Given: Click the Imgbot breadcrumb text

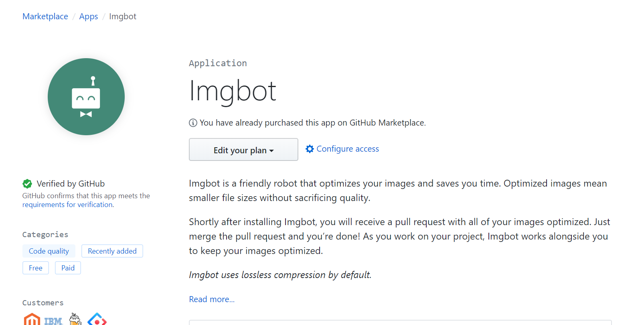Looking at the screenshot, I should (x=123, y=16).
